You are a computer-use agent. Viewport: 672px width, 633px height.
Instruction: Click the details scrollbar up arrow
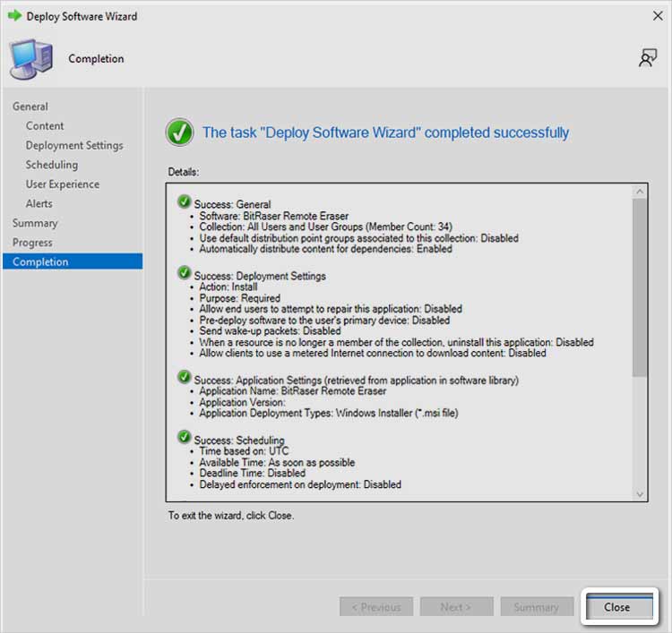coord(640,192)
